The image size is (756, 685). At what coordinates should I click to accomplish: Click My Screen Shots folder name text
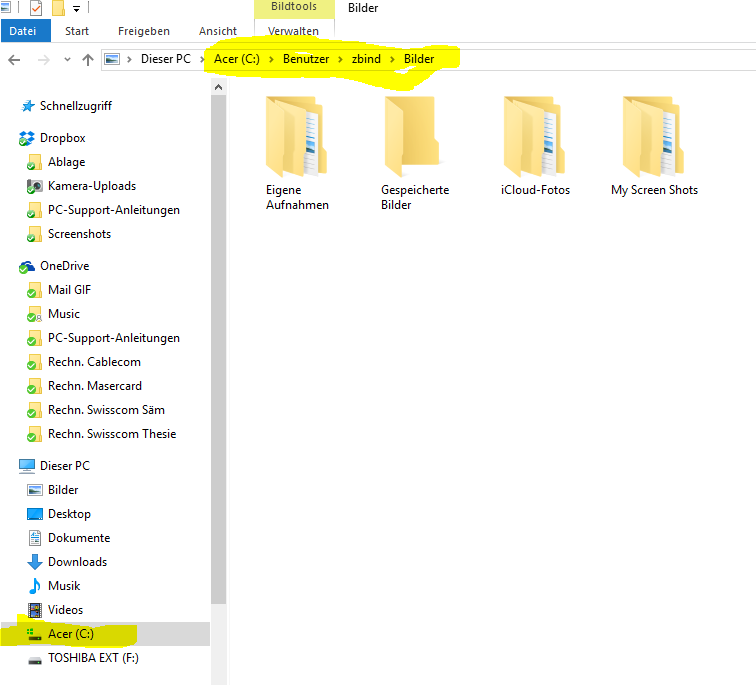(654, 190)
